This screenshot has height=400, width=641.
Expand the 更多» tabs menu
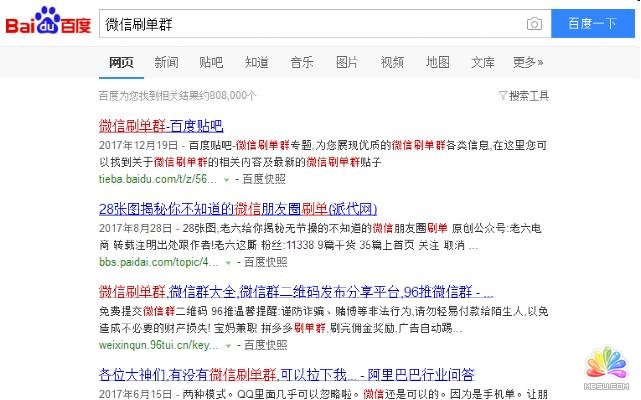click(528, 62)
